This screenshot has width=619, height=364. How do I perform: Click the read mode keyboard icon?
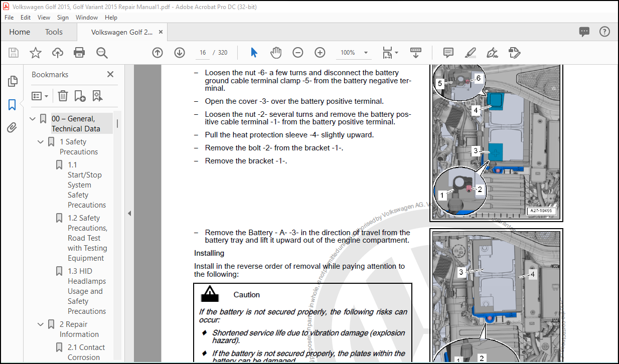click(415, 53)
